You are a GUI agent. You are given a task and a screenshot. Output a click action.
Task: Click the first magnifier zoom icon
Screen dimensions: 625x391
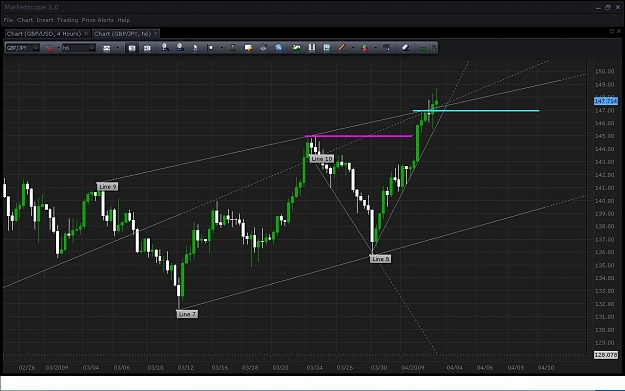pos(165,48)
